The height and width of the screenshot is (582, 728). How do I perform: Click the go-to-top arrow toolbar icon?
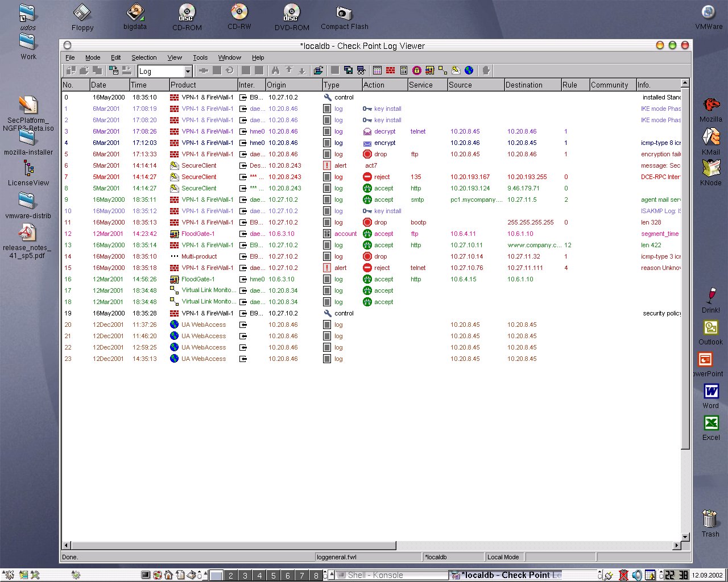pos(289,70)
